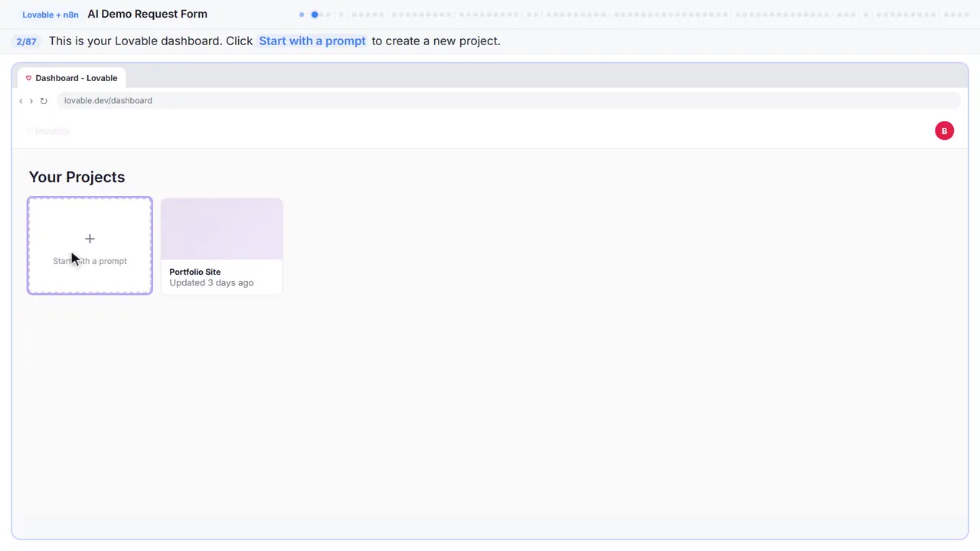
Task: Click the 2/87 step counter badge
Action: [26, 41]
